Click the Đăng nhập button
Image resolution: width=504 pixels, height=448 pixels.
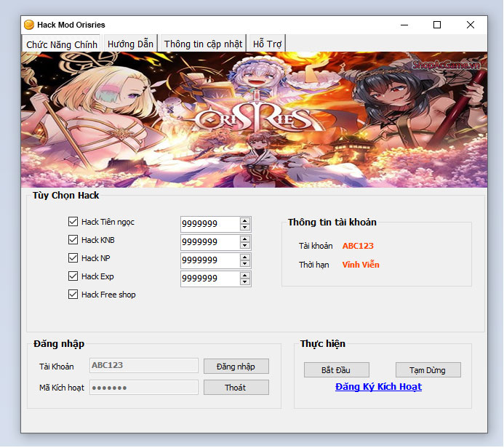click(236, 367)
